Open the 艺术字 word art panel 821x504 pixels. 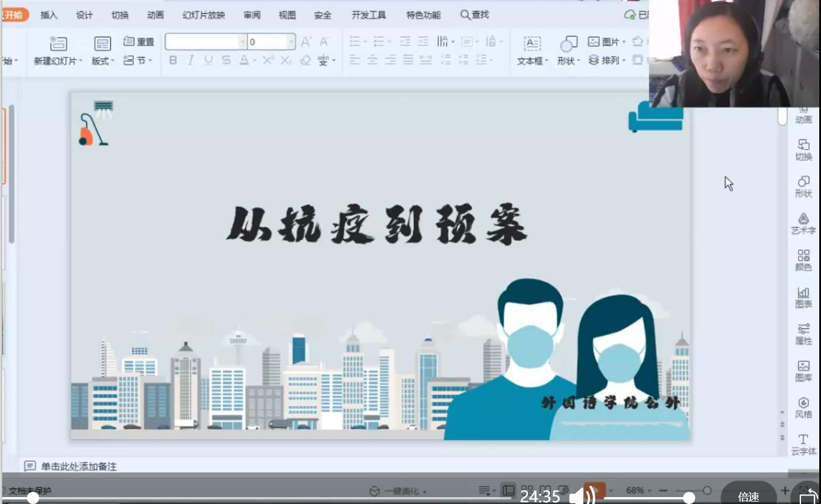pos(803,223)
